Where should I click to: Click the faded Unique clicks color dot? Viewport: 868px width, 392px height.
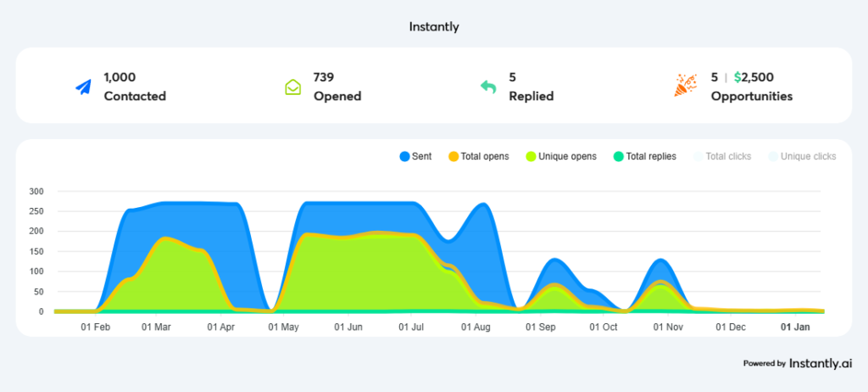pos(773,156)
